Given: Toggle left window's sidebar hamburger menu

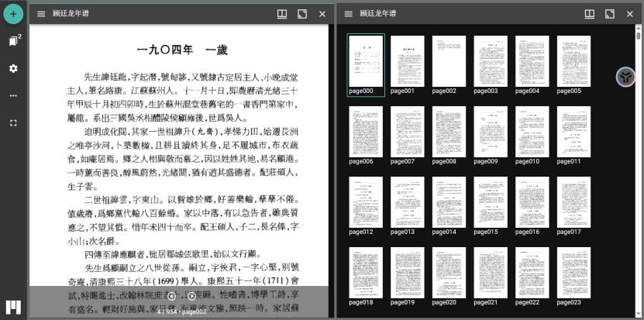Looking at the screenshot, I should (x=41, y=14).
